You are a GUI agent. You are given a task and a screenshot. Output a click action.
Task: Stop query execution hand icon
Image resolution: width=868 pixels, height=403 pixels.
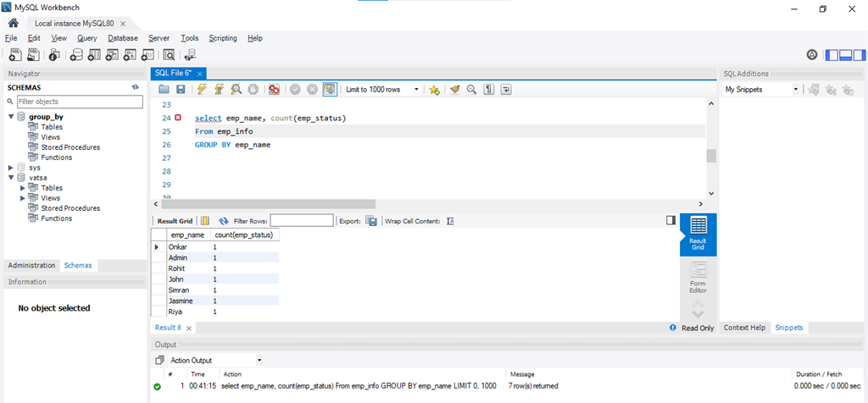[253, 89]
